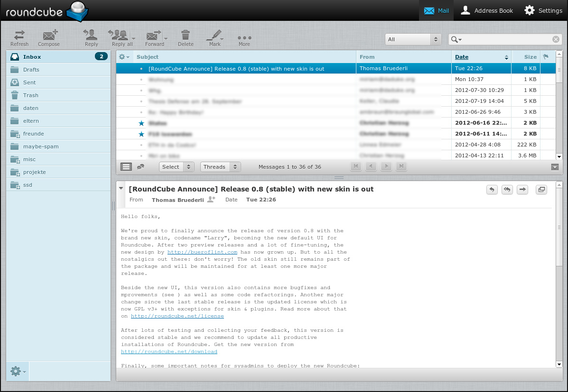568x392 pixels.
Task: Open the maybe-spam folder
Action: coord(58,146)
